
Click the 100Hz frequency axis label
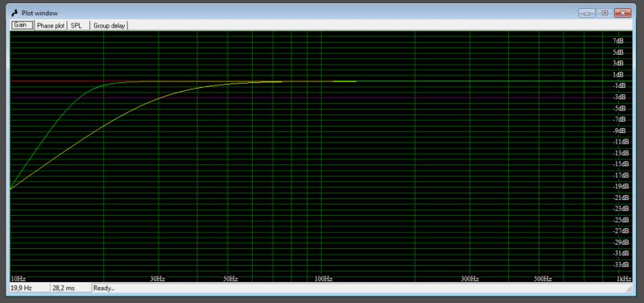(324, 279)
